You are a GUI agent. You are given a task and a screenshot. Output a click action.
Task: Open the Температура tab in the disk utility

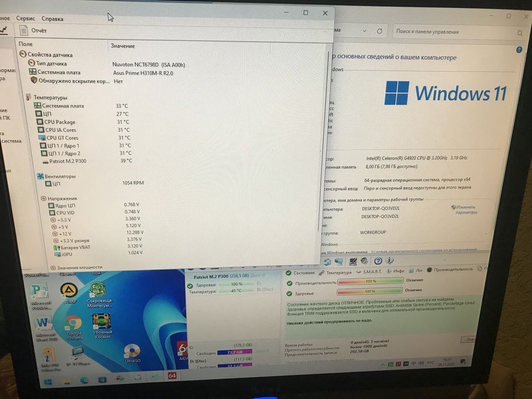335,272
